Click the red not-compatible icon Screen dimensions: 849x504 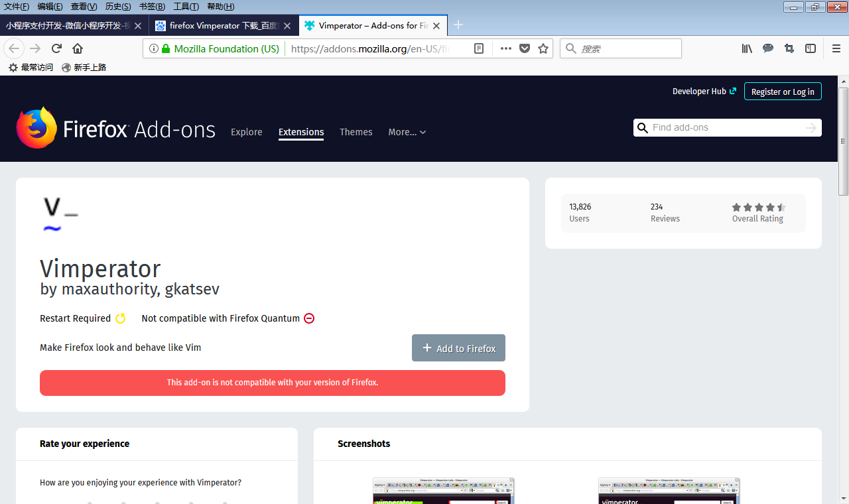[309, 318]
